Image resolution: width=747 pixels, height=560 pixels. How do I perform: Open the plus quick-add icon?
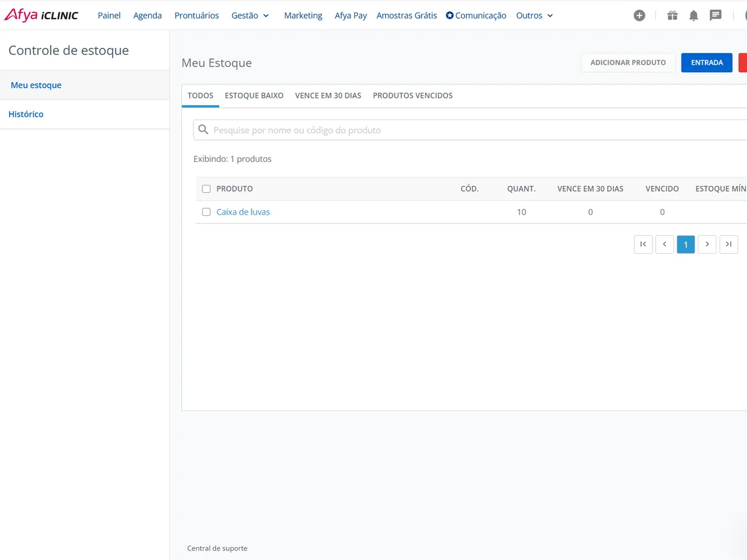pyautogui.click(x=639, y=16)
